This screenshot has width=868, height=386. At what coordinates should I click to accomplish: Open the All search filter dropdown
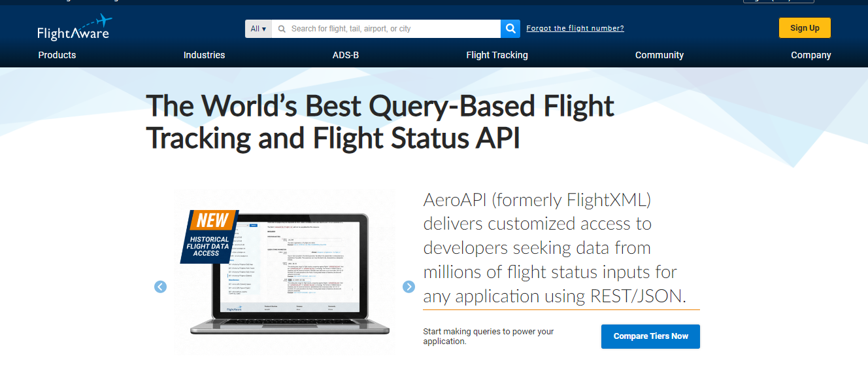[258, 29]
